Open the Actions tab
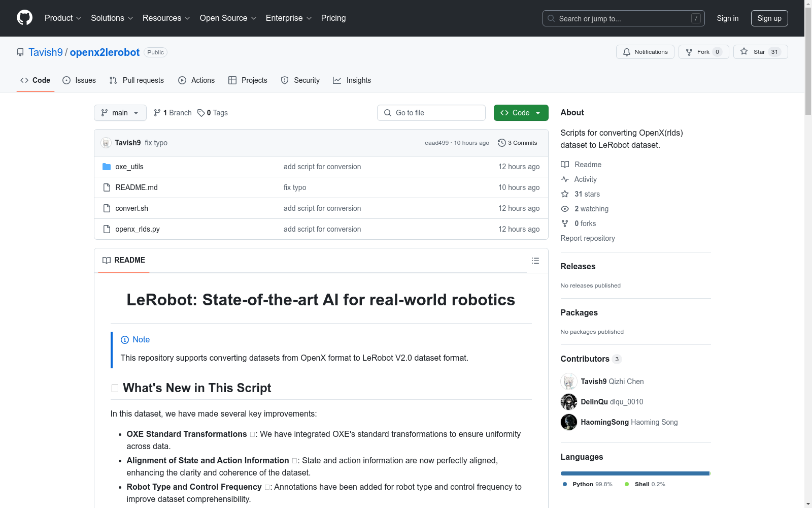The height and width of the screenshot is (508, 812). pyautogui.click(x=196, y=80)
